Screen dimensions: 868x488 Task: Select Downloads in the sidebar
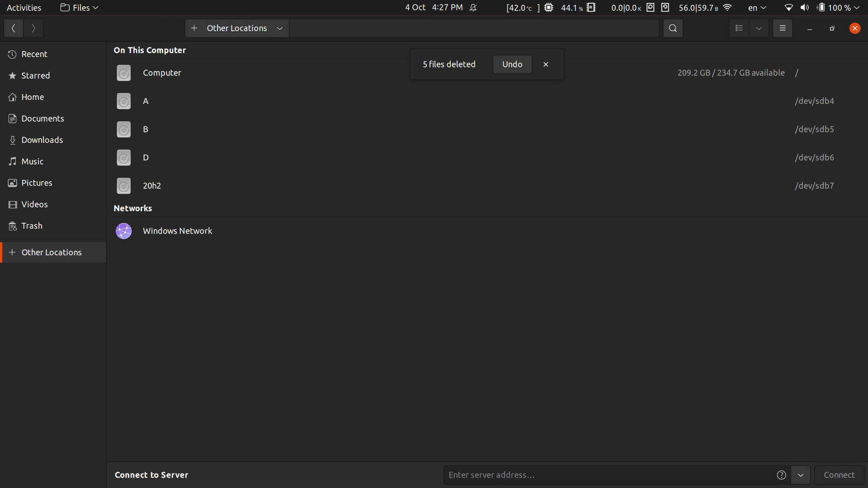click(42, 140)
